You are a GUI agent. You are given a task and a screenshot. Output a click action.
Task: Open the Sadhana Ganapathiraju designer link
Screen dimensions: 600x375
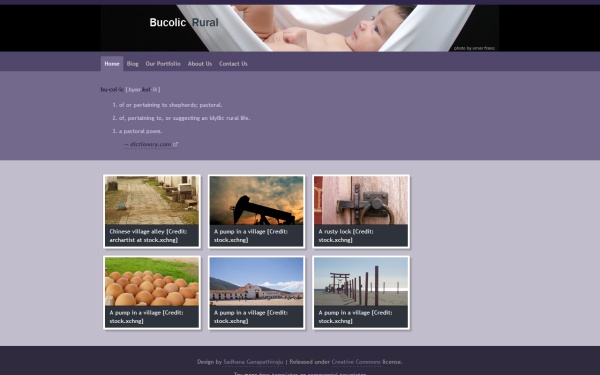pyautogui.click(x=253, y=362)
